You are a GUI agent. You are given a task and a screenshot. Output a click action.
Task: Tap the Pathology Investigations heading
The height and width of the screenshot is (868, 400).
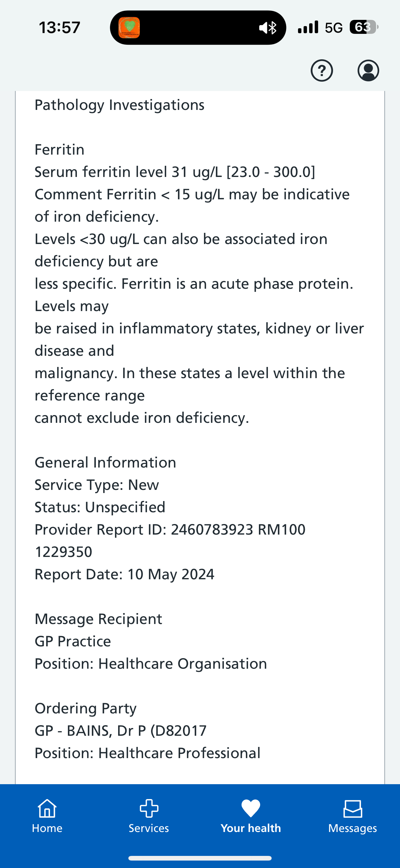click(119, 105)
